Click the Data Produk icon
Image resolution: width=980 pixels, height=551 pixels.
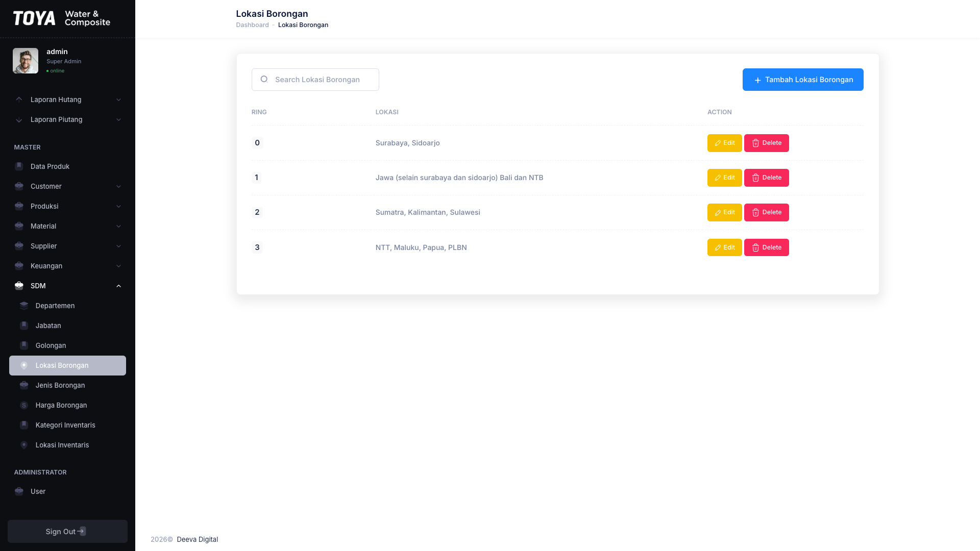(19, 166)
